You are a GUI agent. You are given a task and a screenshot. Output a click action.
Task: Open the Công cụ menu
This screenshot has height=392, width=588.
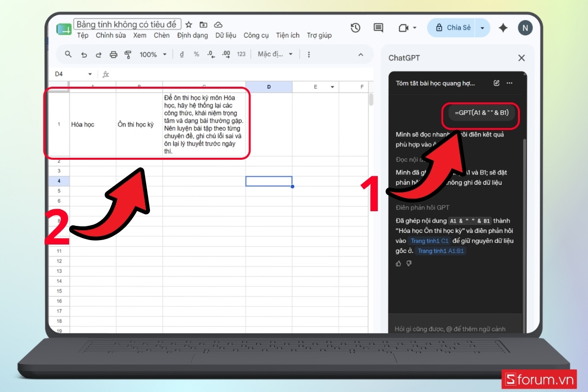[x=256, y=35]
